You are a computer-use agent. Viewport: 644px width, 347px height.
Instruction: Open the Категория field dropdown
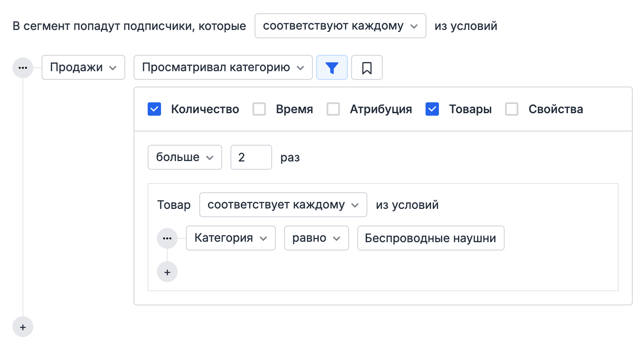230,238
